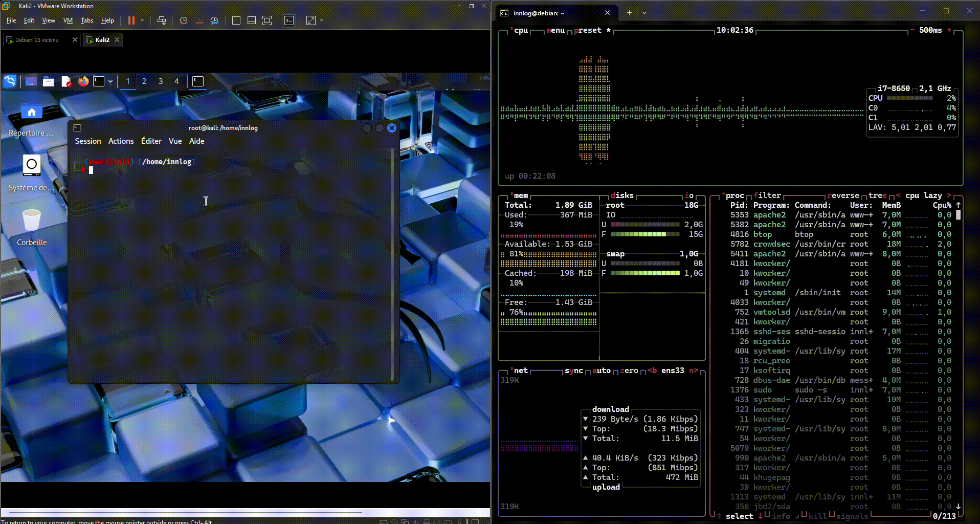The image size is (980, 524).
Task: Click Send Ctrl+Alt+Del toolbar icon
Action: [x=162, y=20]
